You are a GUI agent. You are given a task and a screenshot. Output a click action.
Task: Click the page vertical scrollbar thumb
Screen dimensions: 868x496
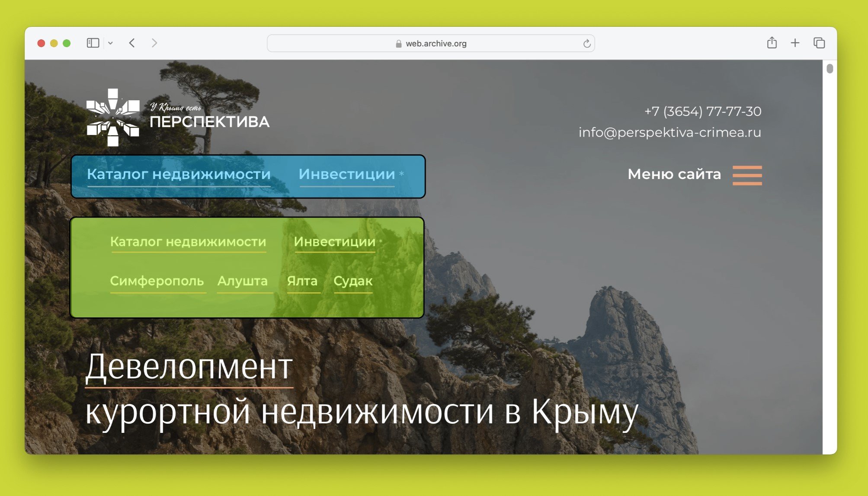(x=830, y=69)
